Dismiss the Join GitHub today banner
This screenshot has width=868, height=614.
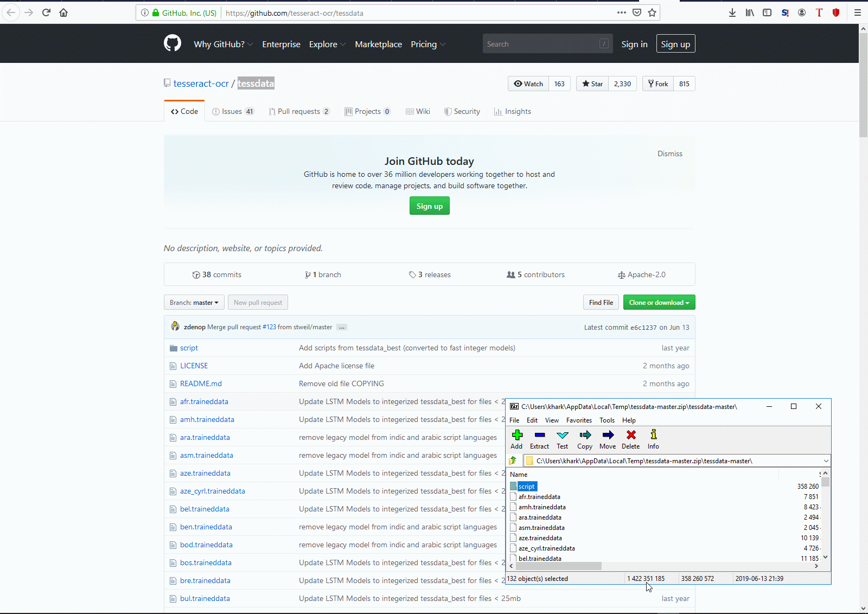pos(670,153)
